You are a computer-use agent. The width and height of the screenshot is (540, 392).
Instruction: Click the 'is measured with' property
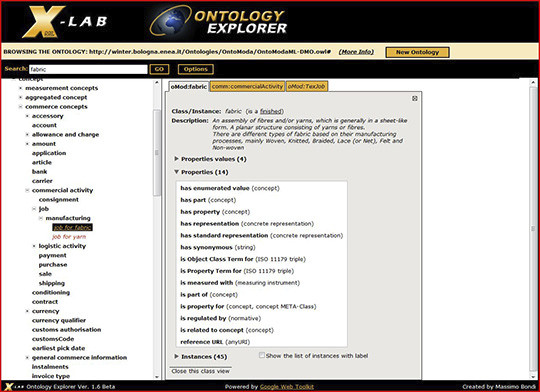click(207, 283)
